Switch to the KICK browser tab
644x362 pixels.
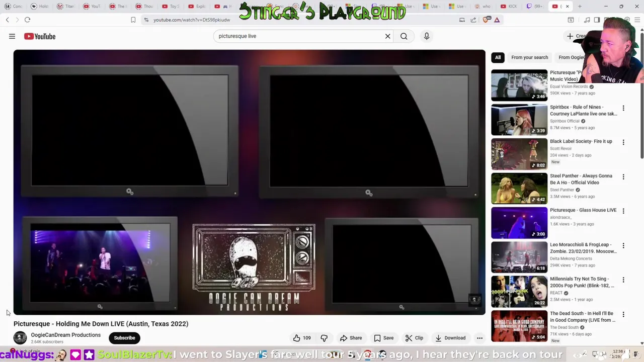[509, 7]
